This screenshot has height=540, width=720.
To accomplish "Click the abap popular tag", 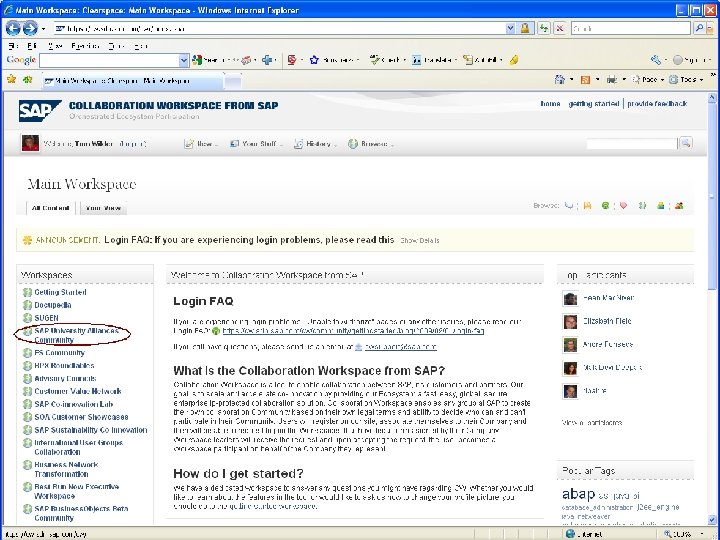I will (578, 494).
